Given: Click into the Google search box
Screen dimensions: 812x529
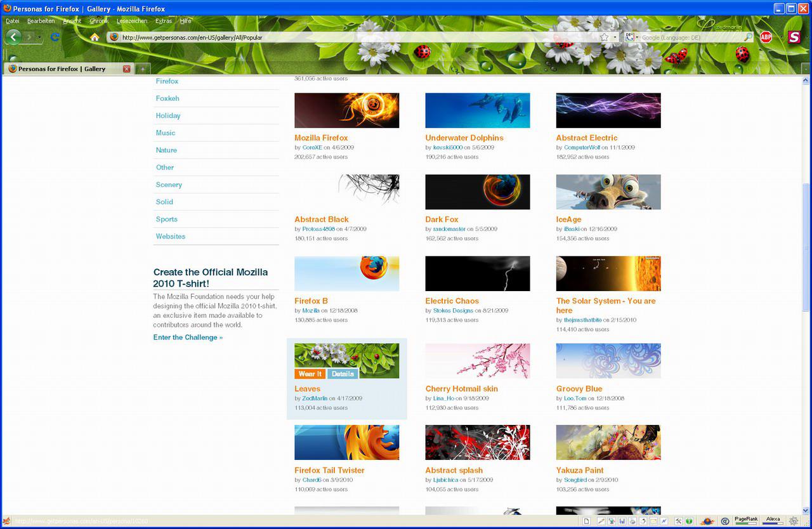Looking at the screenshot, I should [x=691, y=37].
